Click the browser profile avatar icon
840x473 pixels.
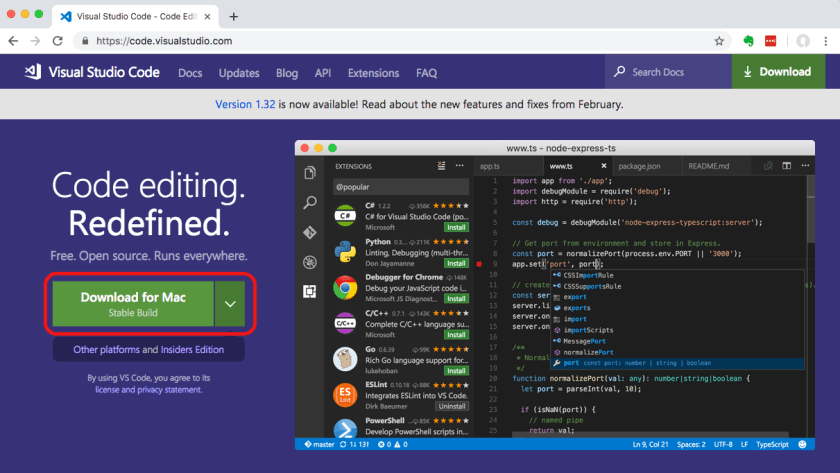(802, 41)
